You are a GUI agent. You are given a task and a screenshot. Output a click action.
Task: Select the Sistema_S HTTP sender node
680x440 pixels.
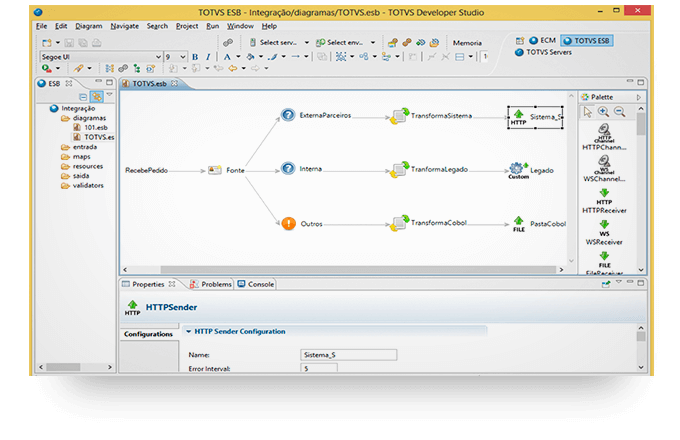click(535, 117)
